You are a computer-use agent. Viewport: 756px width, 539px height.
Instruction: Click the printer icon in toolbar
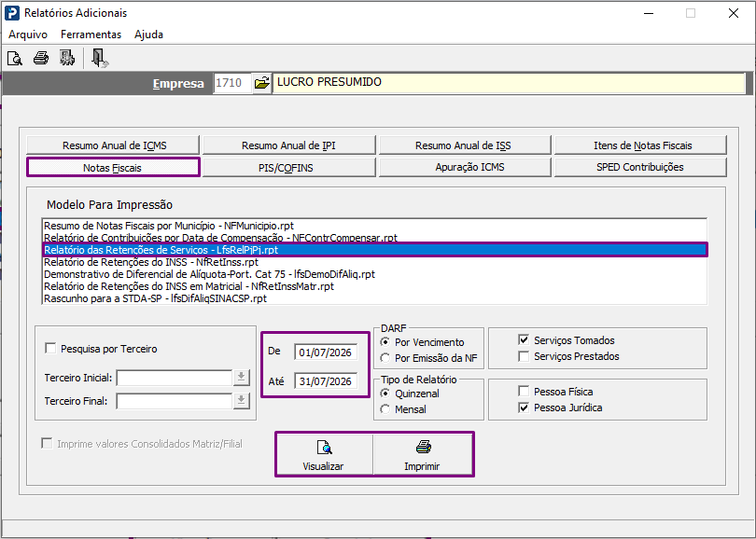tap(41, 59)
